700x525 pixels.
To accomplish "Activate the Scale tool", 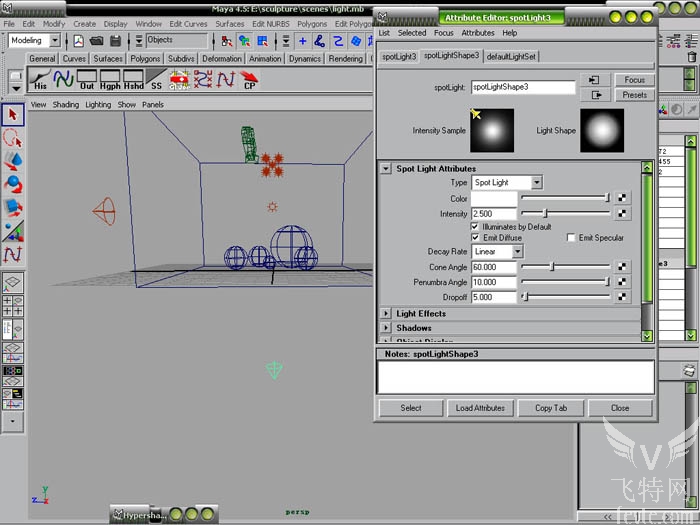I will [13, 208].
